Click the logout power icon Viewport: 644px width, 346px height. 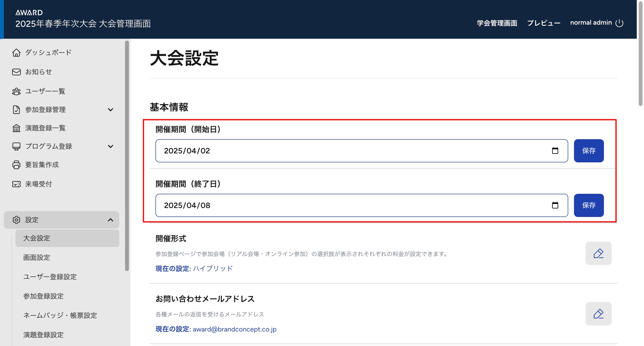[619, 23]
